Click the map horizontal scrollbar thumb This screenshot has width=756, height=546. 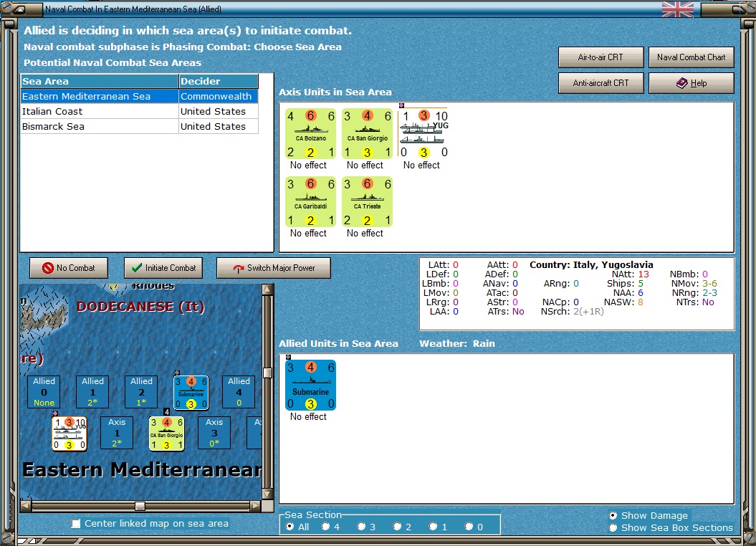(140, 506)
